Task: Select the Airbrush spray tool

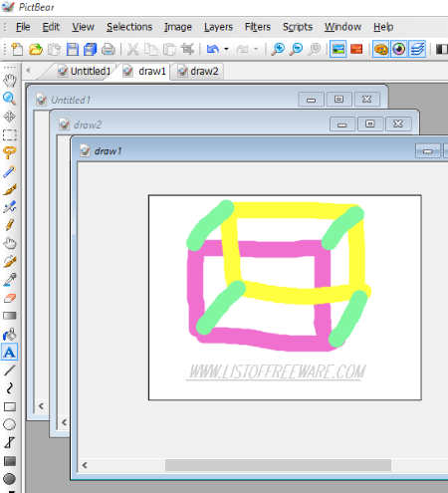Action: (x=9, y=207)
